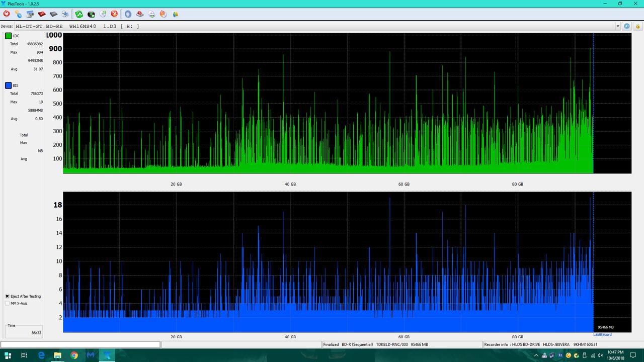Viewport: 644px width, 362px height.
Task: Click the safely remove hardware USB tray icon
Action: (585, 355)
